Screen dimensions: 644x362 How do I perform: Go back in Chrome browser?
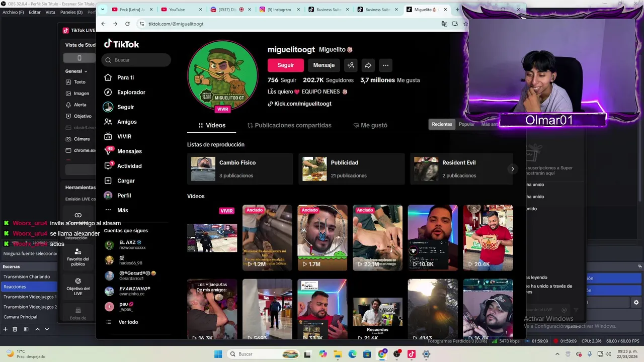pos(103,24)
